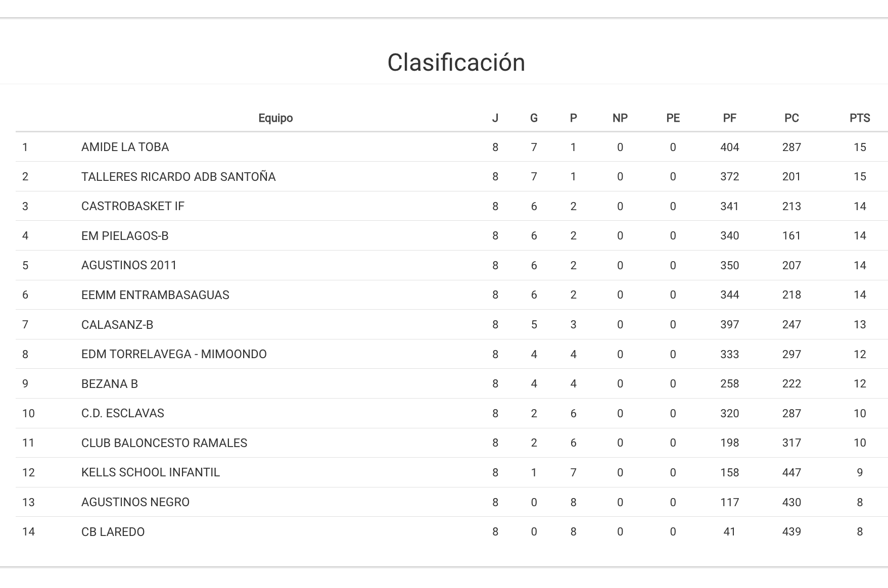Select KELLS SCHOOL INFANTIL team

tap(151, 472)
